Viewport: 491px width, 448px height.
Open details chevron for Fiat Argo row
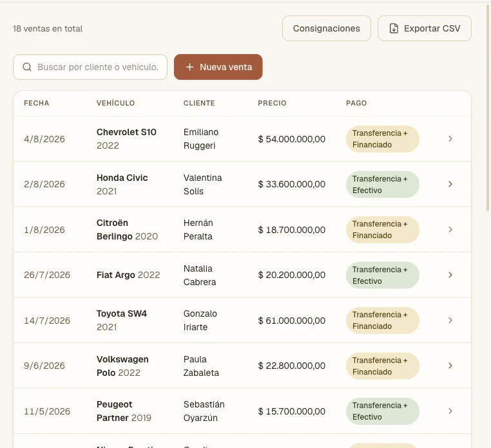(x=450, y=275)
